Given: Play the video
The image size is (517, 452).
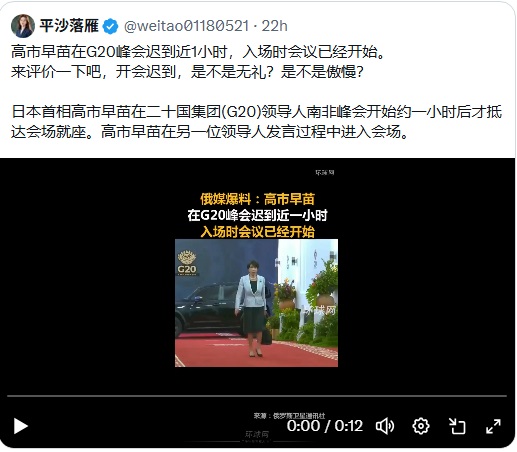Looking at the screenshot, I should pos(20,426).
